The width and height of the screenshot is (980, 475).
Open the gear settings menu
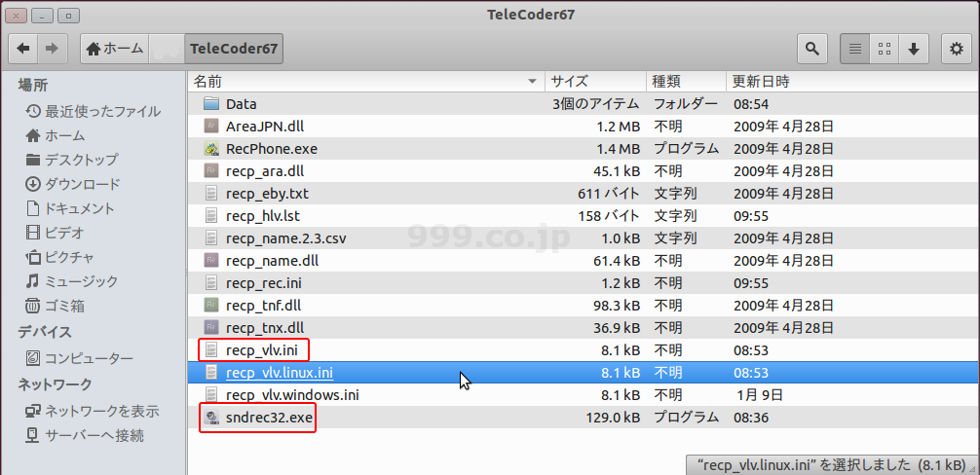pyautogui.click(x=957, y=49)
